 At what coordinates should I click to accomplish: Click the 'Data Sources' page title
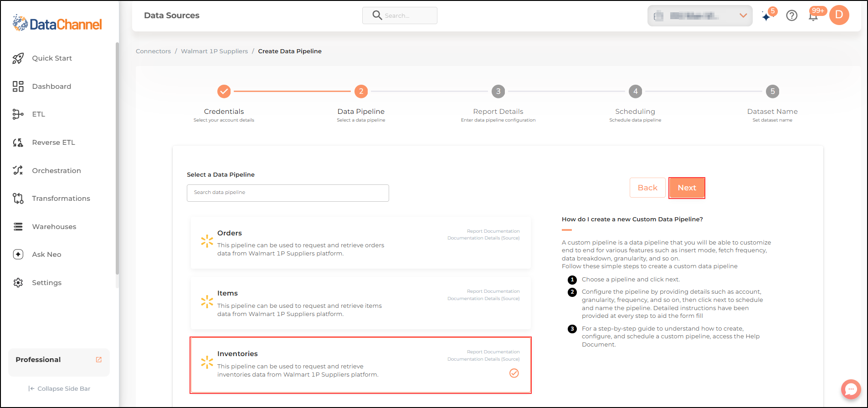(172, 15)
